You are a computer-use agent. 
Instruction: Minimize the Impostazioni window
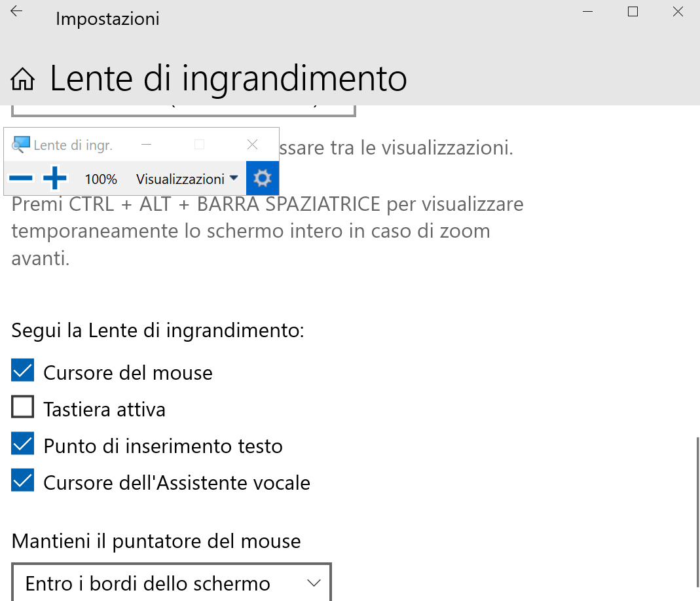tap(588, 12)
